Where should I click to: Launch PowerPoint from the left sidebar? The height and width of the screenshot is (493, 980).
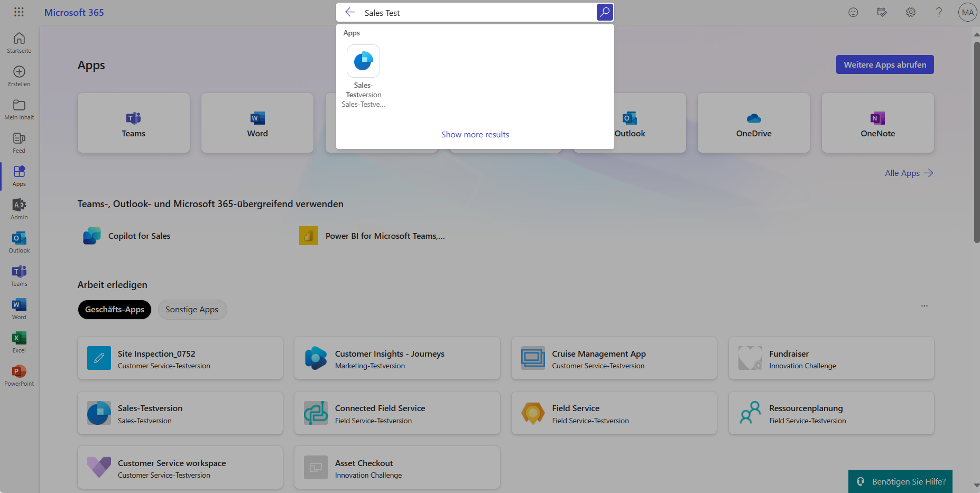point(19,376)
